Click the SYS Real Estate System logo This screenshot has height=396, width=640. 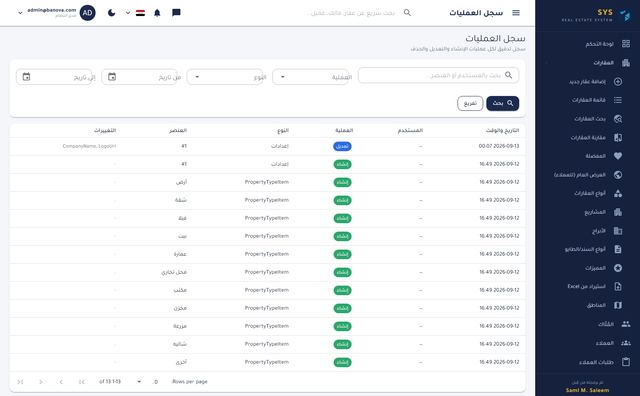point(596,15)
